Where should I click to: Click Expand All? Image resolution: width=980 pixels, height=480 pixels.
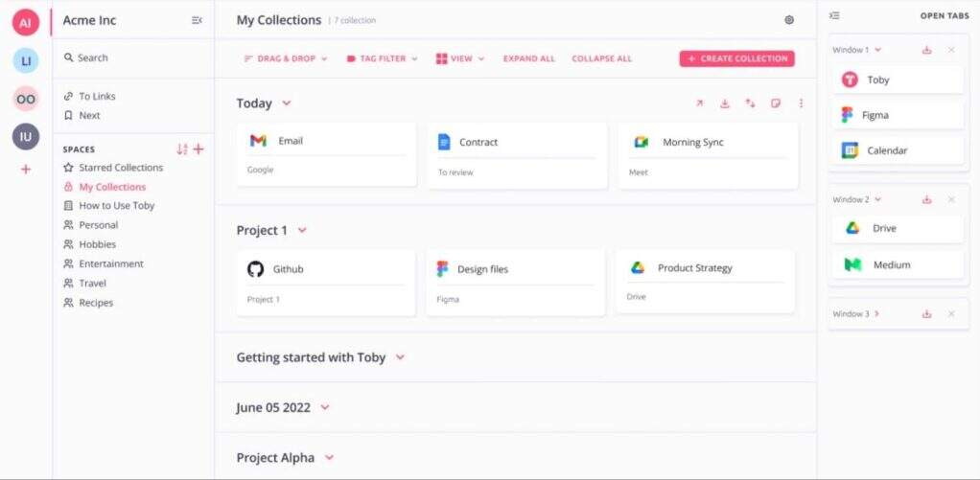[x=528, y=58]
